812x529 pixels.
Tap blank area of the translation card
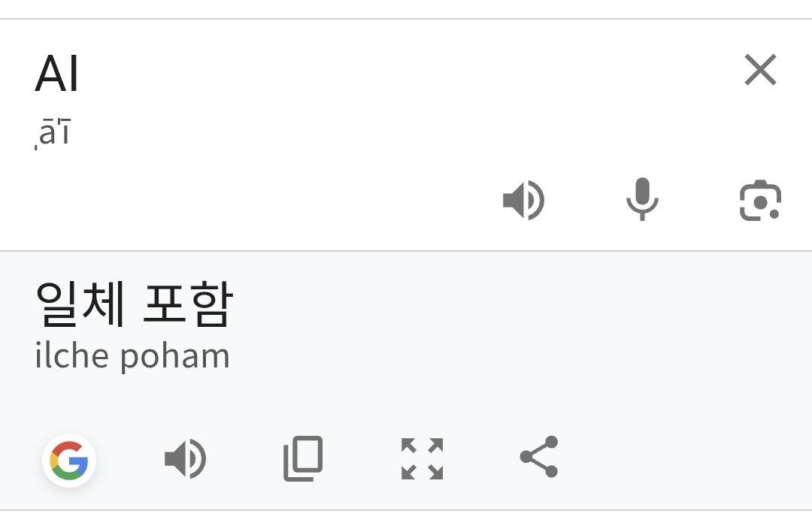[x=526, y=391]
